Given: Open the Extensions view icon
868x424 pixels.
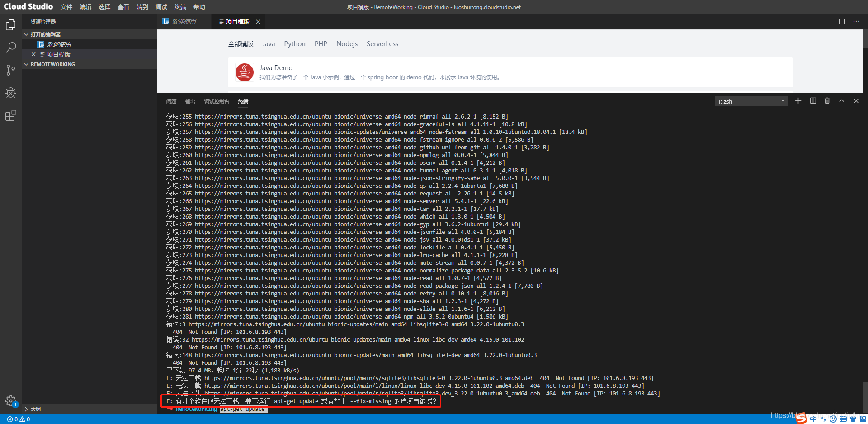Looking at the screenshot, I should click(11, 115).
